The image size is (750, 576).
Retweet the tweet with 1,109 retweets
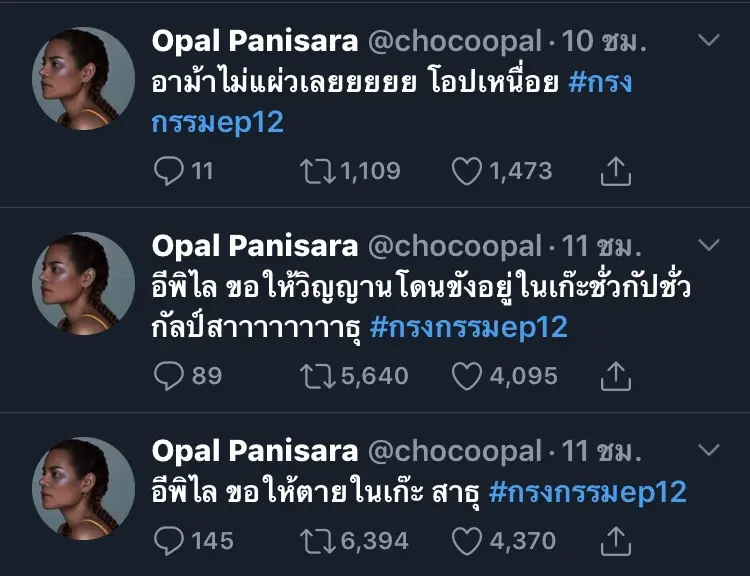point(319,171)
